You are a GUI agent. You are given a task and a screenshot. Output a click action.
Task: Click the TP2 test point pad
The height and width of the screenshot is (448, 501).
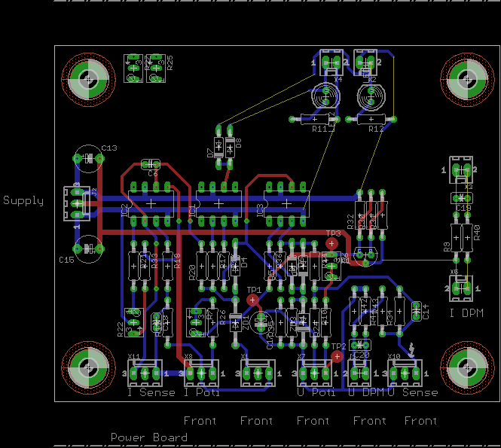coord(337,356)
